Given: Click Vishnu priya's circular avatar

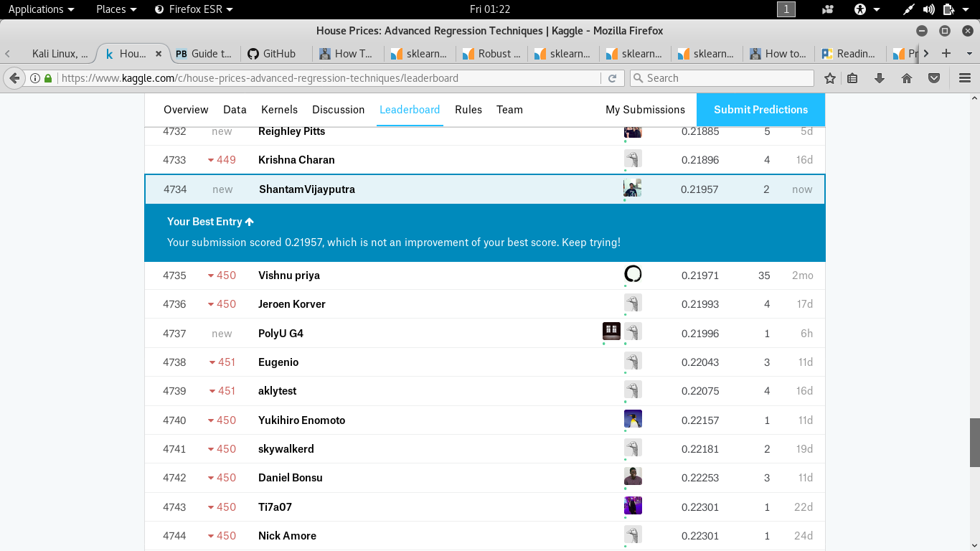Looking at the screenshot, I should pos(633,274).
